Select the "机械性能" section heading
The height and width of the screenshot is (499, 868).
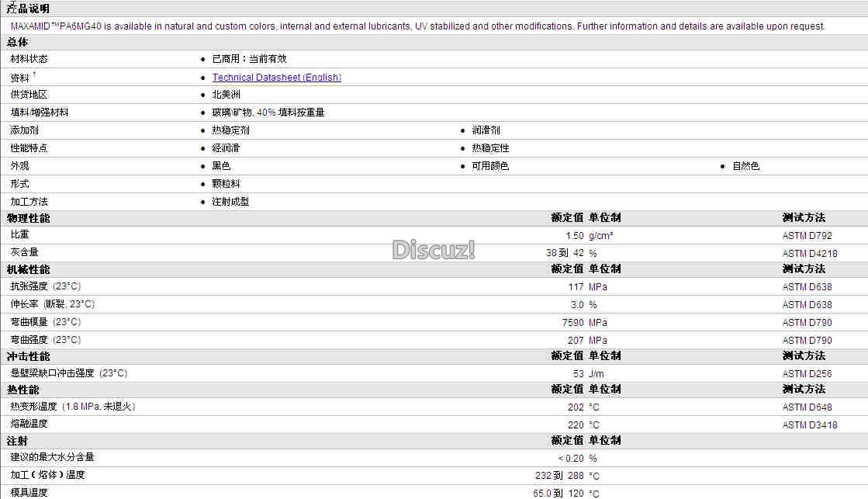28,270
